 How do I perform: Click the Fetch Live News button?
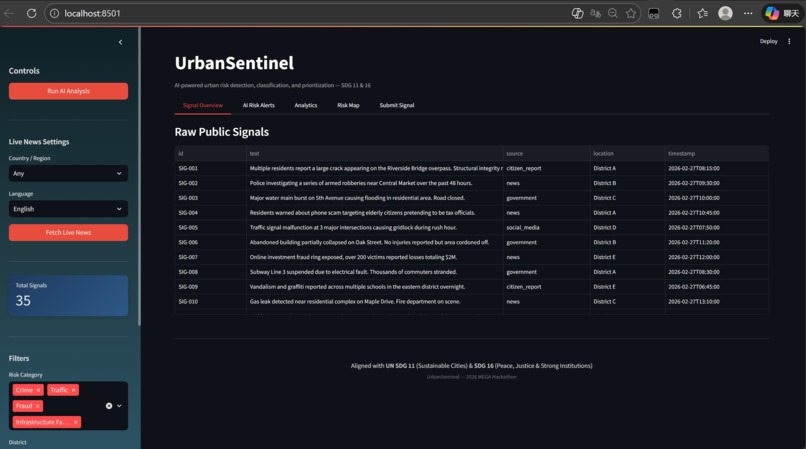click(68, 232)
